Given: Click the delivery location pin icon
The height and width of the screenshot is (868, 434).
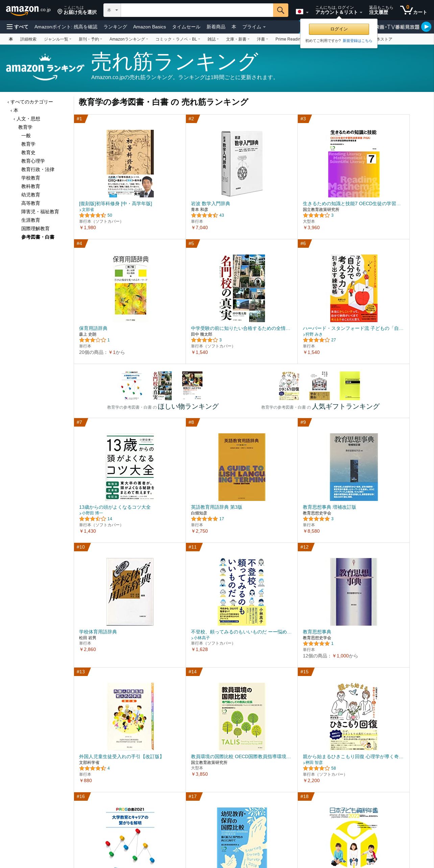Looking at the screenshot, I should pos(60,12).
